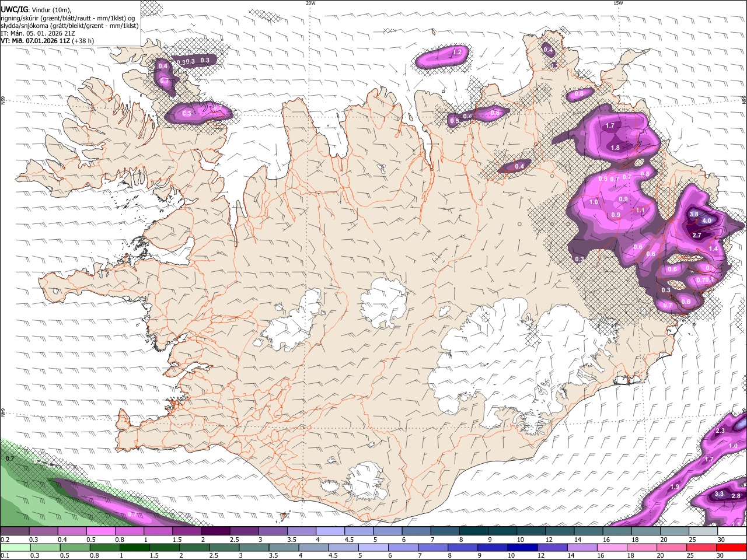Select the dark purple top legend swatch between 2 and 2.5
The image size is (747, 560).
pyautogui.click(x=215, y=531)
